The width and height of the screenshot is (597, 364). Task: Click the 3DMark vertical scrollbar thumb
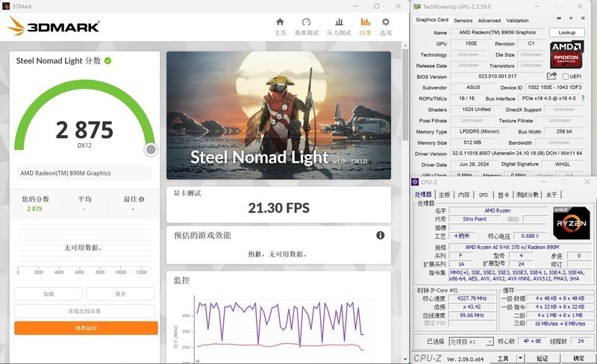click(405, 95)
